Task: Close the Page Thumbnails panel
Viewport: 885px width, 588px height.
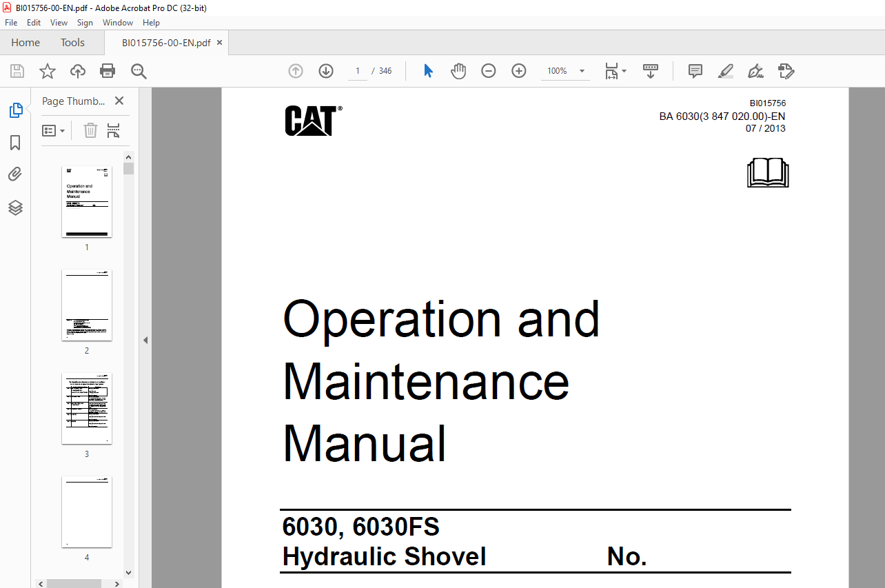Action: [119, 101]
